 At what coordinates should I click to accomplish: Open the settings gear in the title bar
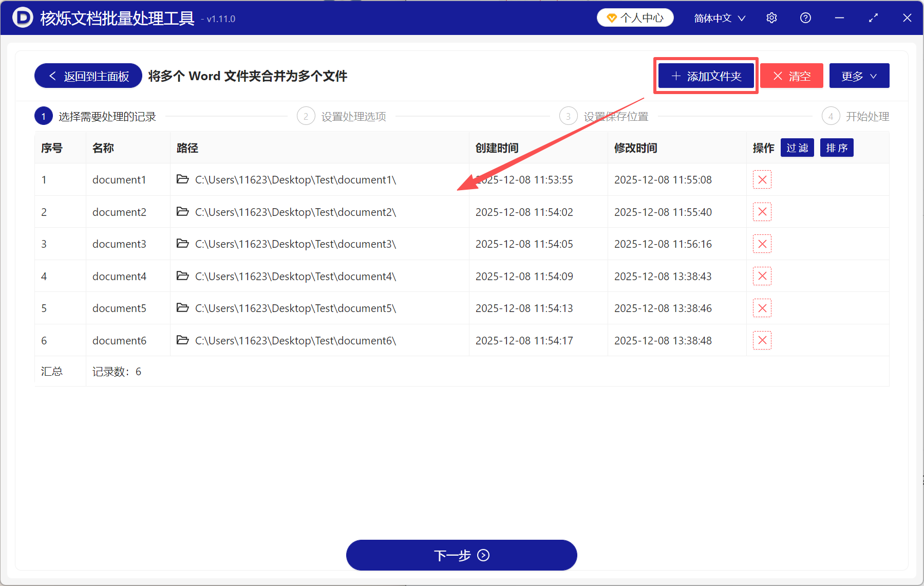(x=771, y=17)
